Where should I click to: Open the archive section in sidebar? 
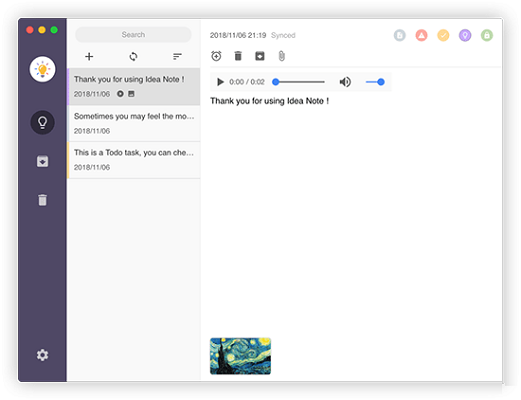tap(42, 162)
